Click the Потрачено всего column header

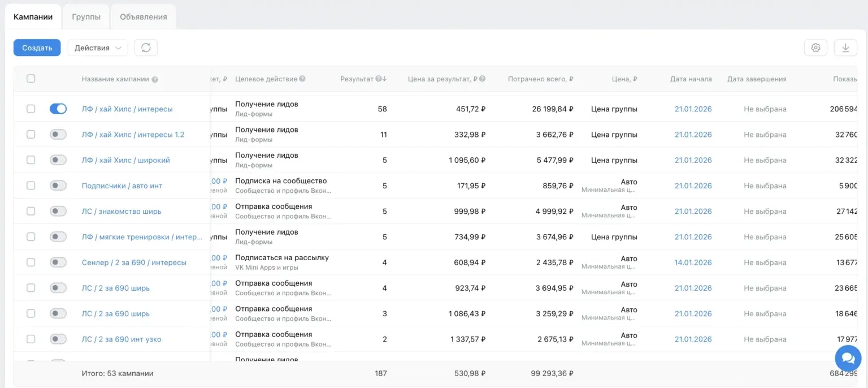tap(541, 79)
